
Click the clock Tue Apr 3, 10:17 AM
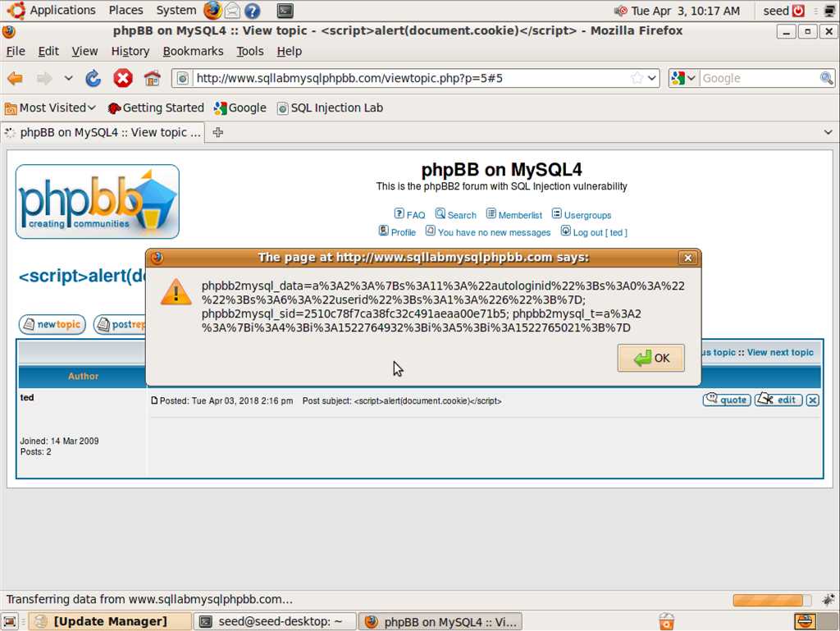685,11
